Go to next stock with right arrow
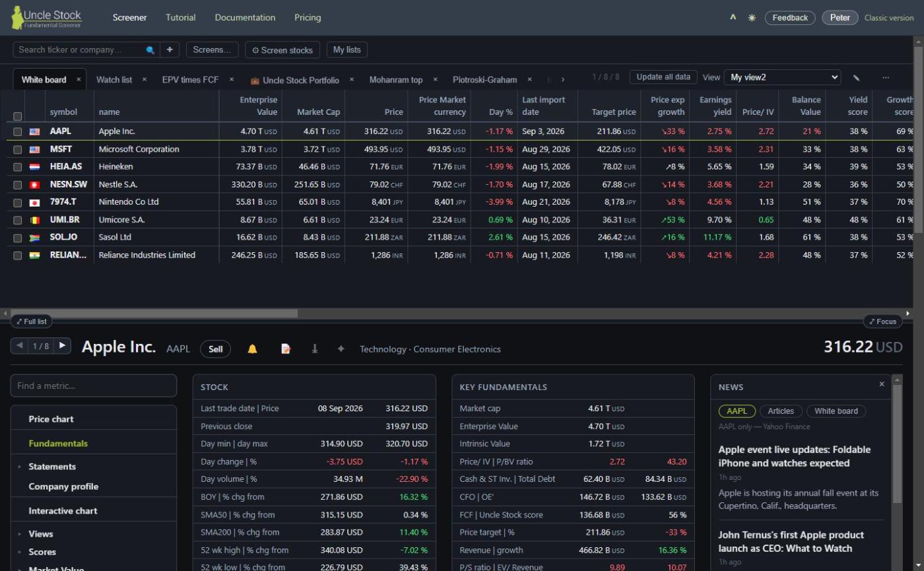The width and height of the screenshot is (924, 571). point(63,345)
